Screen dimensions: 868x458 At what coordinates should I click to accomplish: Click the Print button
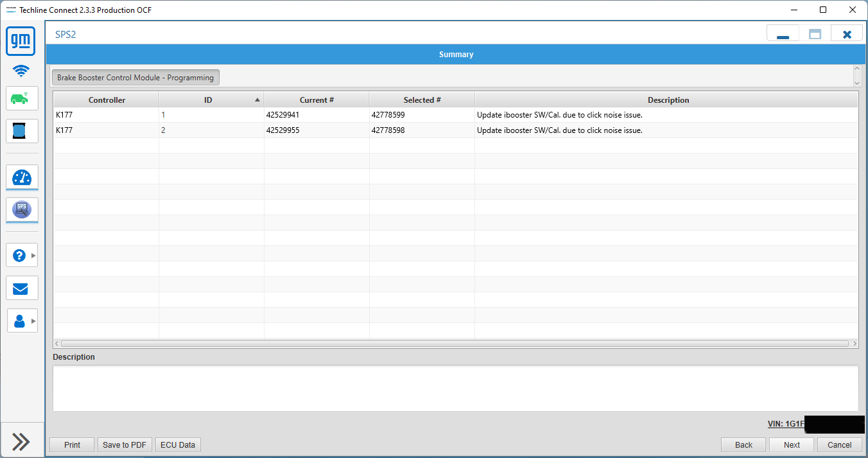tap(73, 445)
